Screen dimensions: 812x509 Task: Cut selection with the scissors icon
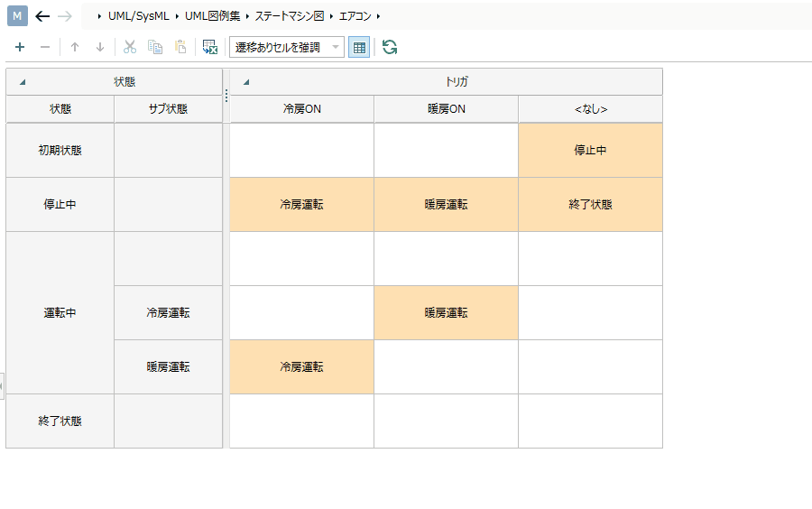click(x=129, y=47)
